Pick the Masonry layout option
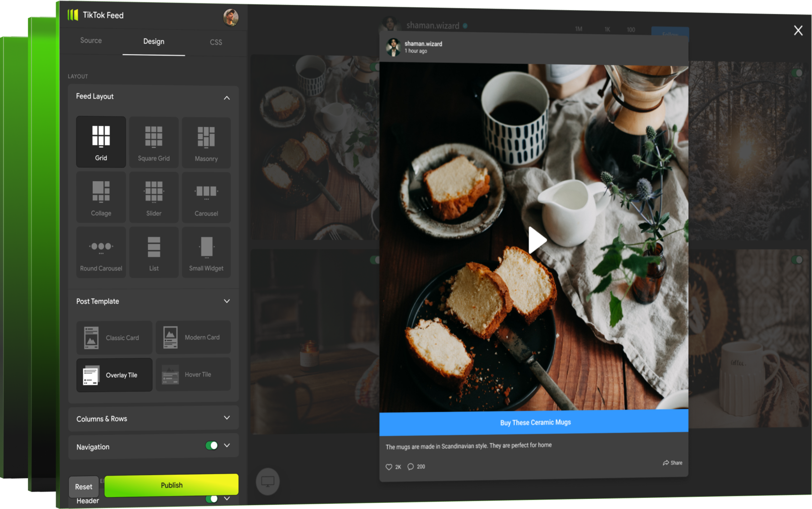Screen dimensions: 812x509 [206, 143]
